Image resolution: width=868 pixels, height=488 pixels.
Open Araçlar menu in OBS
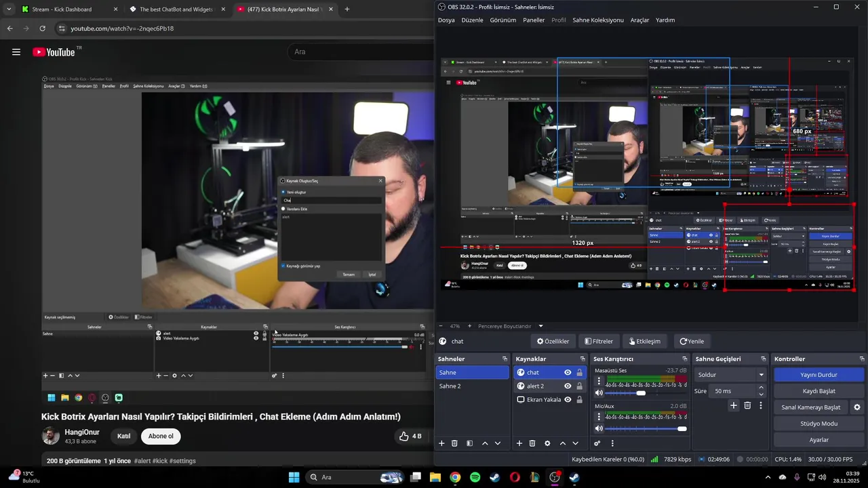pyautogui.click(x=639, y=20)
